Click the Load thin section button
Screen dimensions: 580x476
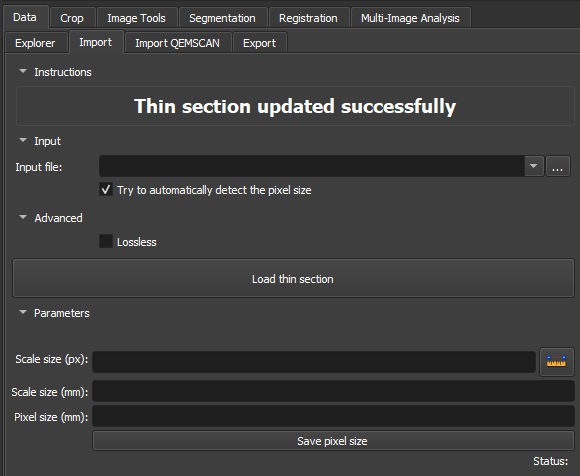293,278
